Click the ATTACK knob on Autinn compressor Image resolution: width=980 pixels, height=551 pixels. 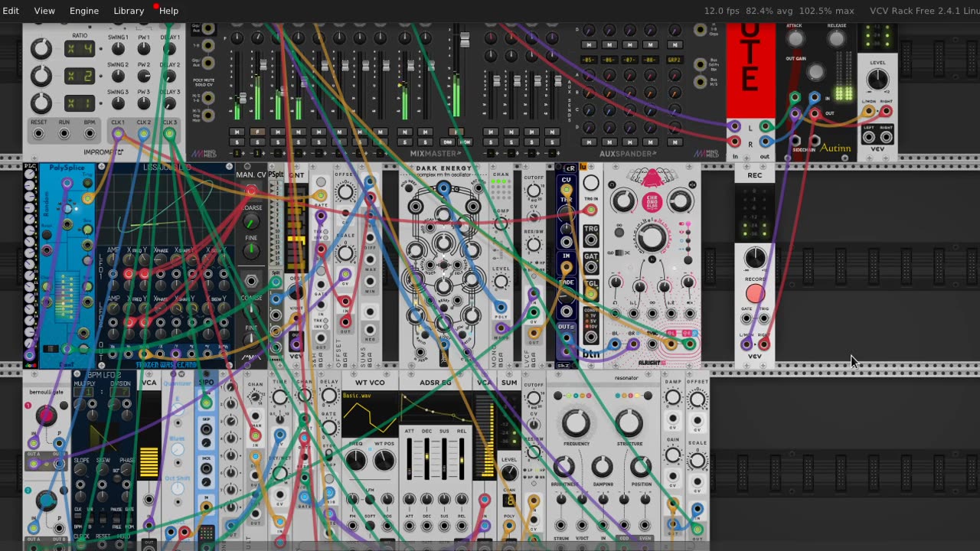(x=795, y=38)
